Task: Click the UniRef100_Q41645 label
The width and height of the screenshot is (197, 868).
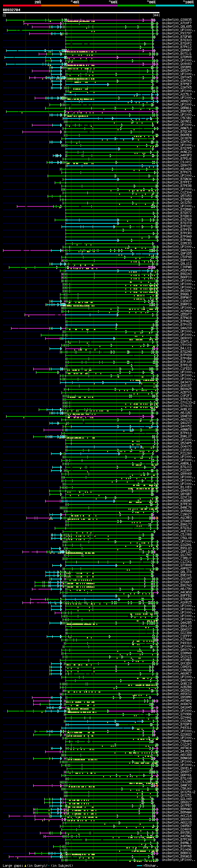Action: 177,707
